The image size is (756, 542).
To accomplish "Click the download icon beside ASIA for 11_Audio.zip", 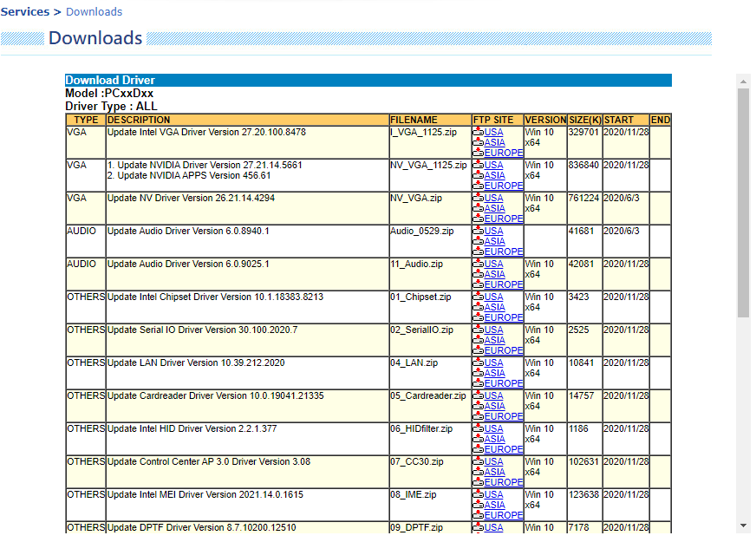I will click(x=478, y=274).
